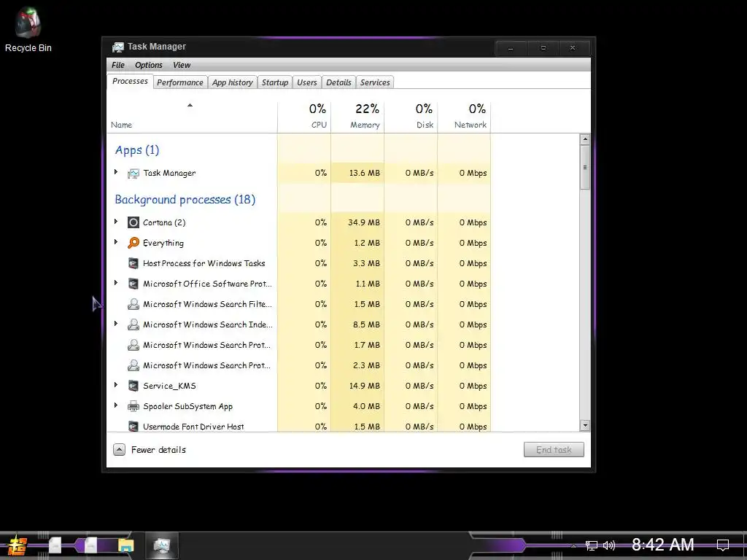This screenshot has height=560, width=747.
Task: Click the Service_KMS process icon
Action: (x=133, y=386)
